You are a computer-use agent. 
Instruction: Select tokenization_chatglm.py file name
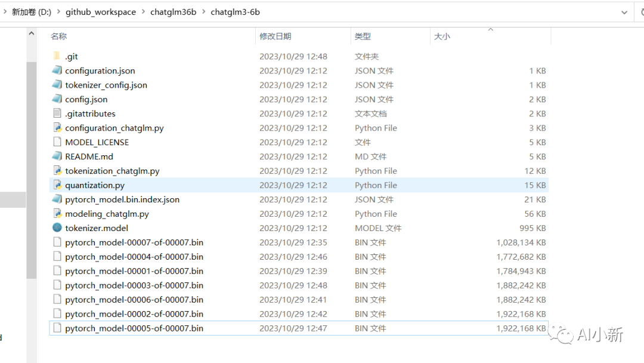[112, 171]
